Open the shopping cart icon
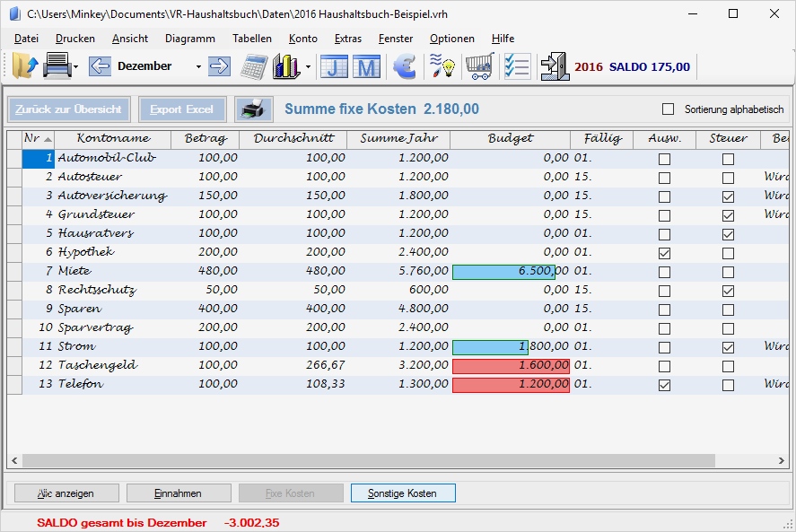 click(x=480, y=66)
